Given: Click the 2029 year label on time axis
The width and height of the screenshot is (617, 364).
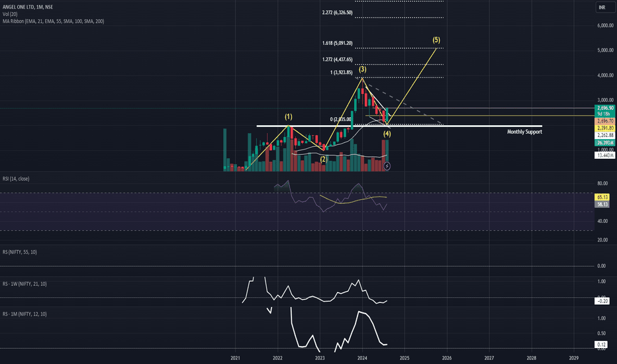Looking at the screenshot, I should [574, 358].
